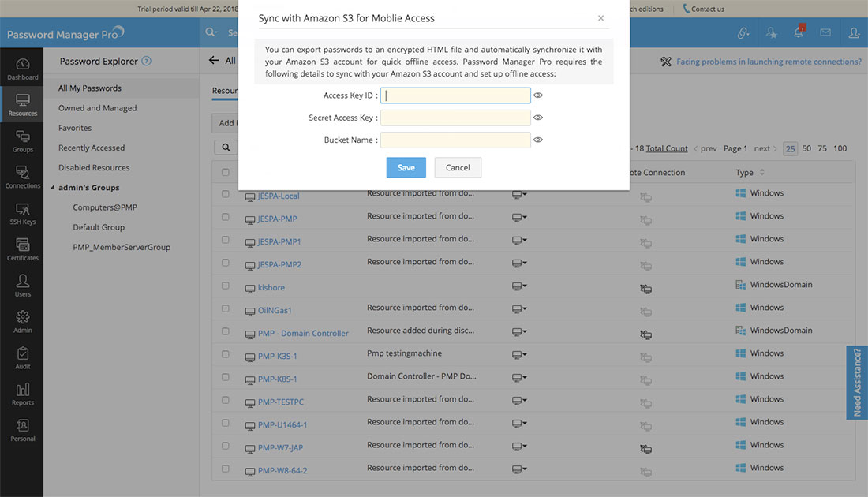868x497 pixels.
Task: Open Reports section icon
Action: (x=22, y=393)
